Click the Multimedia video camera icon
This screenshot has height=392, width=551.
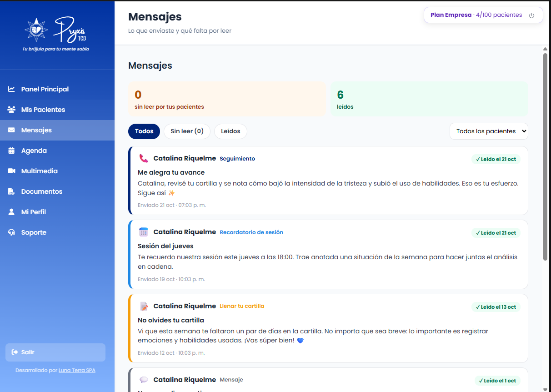11,171
